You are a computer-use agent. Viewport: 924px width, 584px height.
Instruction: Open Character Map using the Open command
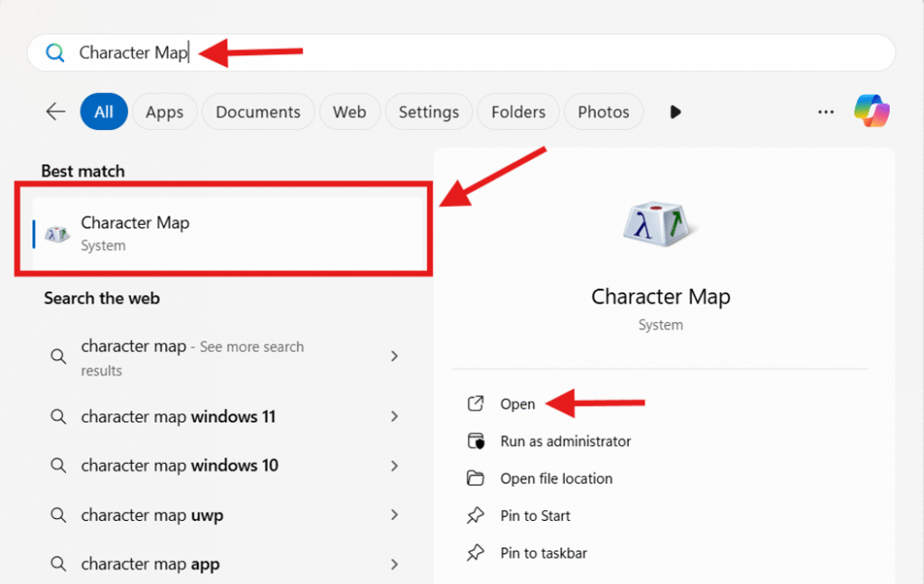tap(516, 404)
